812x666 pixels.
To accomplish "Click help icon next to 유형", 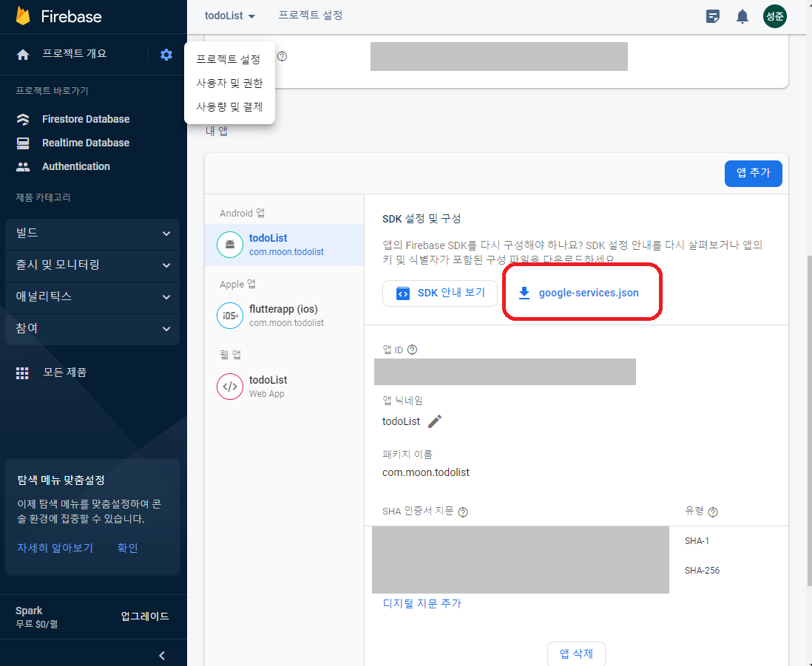I will point(713,512).
